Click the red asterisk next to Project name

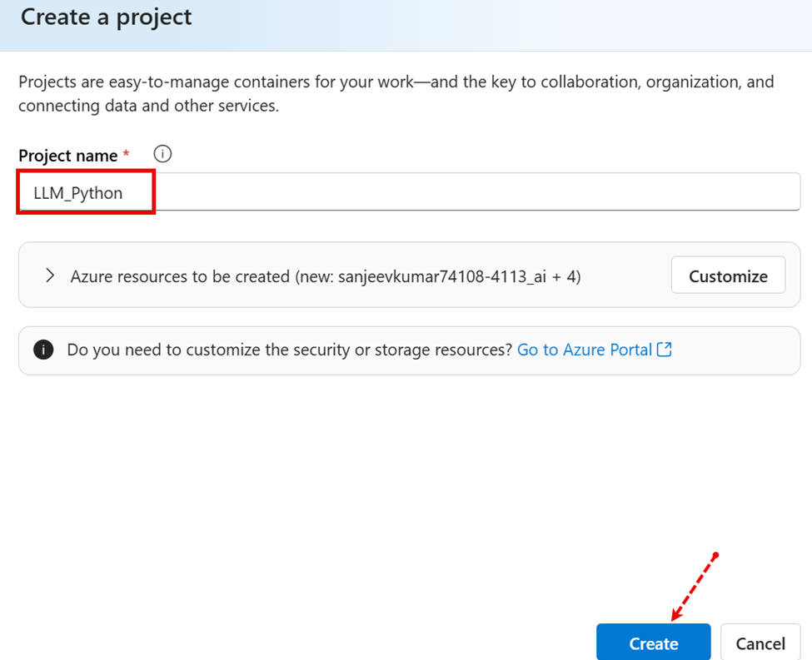tap(126, 154)
